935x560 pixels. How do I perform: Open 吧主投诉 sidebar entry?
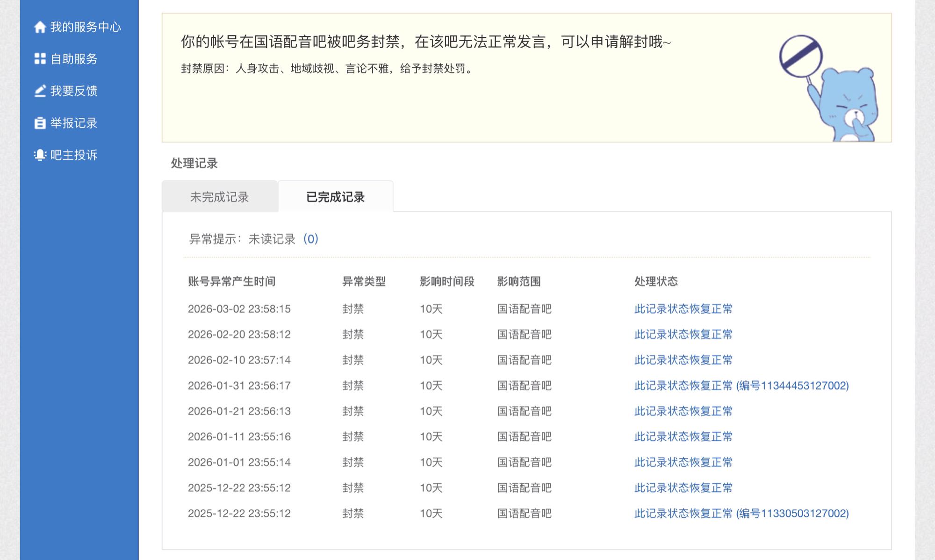(74, 155)
